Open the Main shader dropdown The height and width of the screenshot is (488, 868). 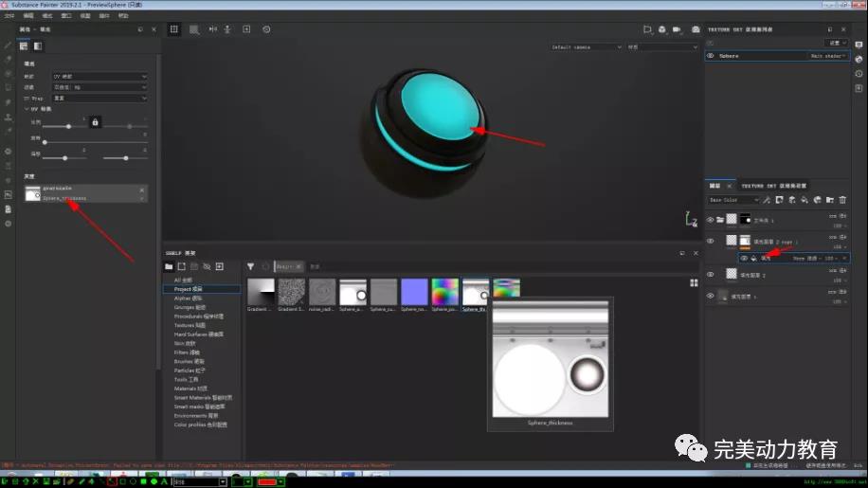click(x=828, y=56)
